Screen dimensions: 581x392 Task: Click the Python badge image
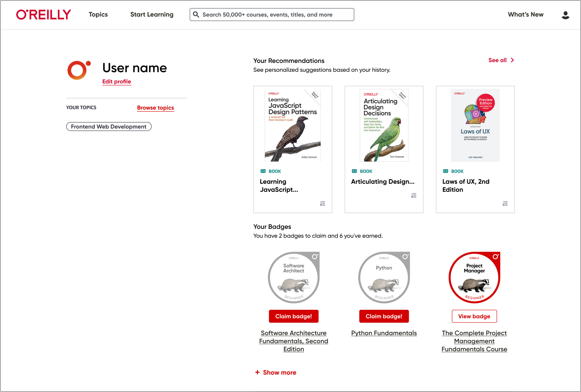[x=384, y=277]
